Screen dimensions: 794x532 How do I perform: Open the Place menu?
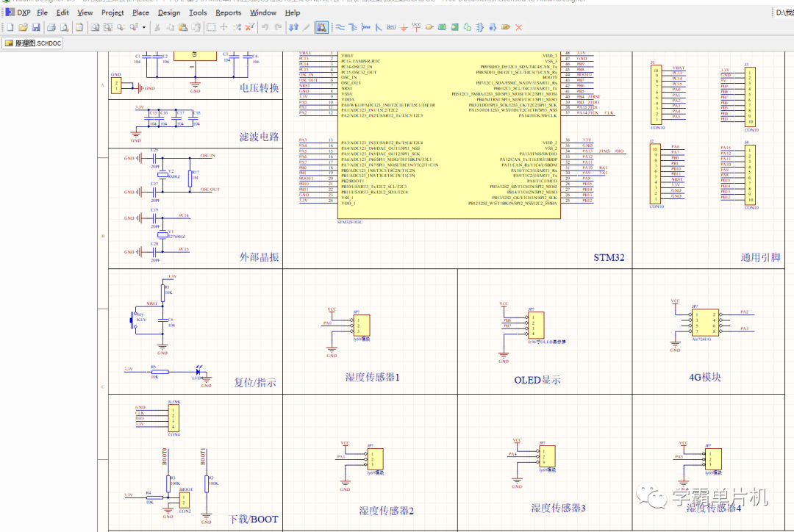point(140,12)
